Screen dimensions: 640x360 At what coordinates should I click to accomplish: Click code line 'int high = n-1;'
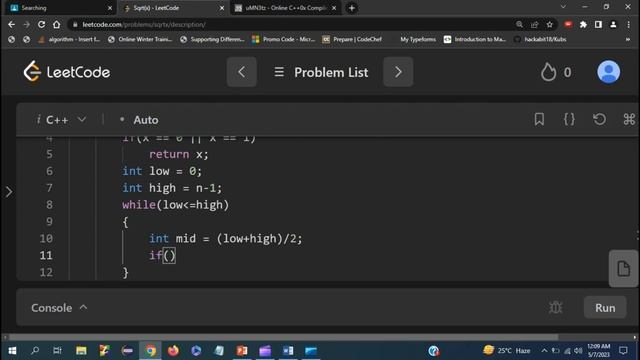pyautogui.click(x=172, y=188)
